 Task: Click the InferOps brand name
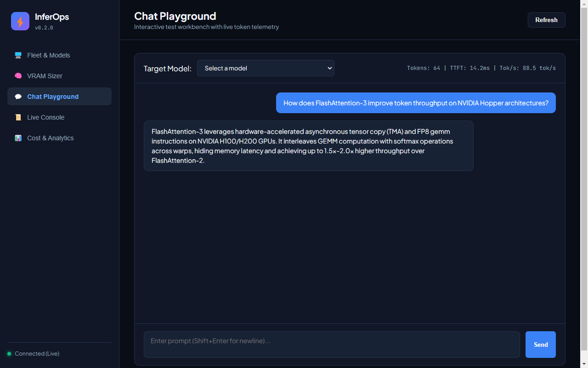(52, 17)
